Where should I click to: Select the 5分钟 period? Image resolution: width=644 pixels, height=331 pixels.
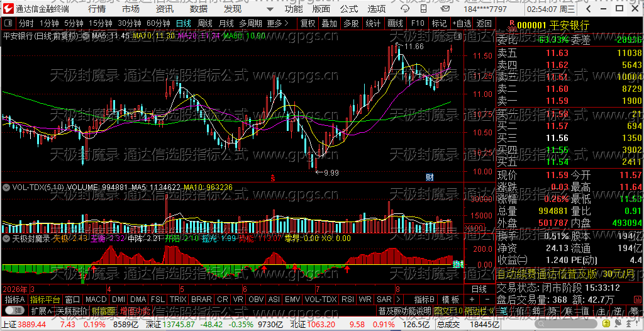point(74,23)
